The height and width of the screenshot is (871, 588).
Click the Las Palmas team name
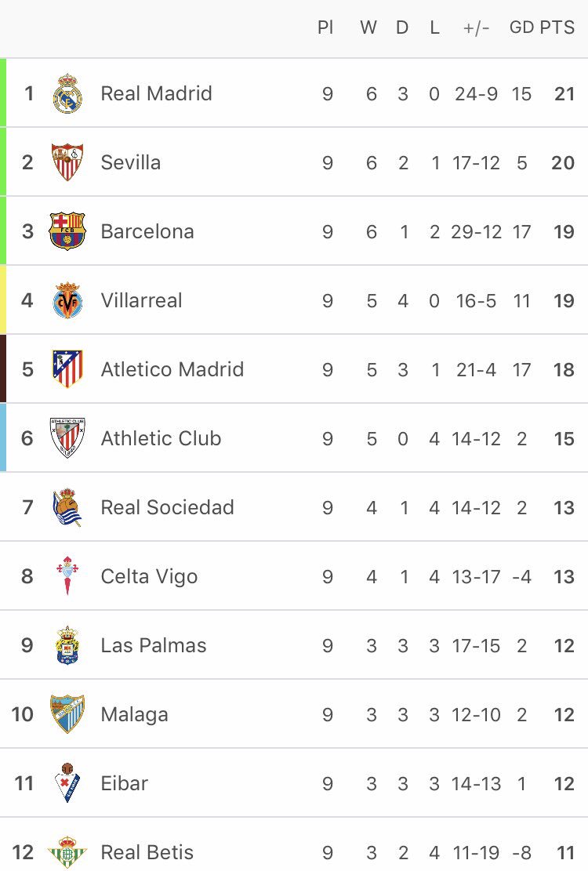pyautogui.click(x=154, y=645)
